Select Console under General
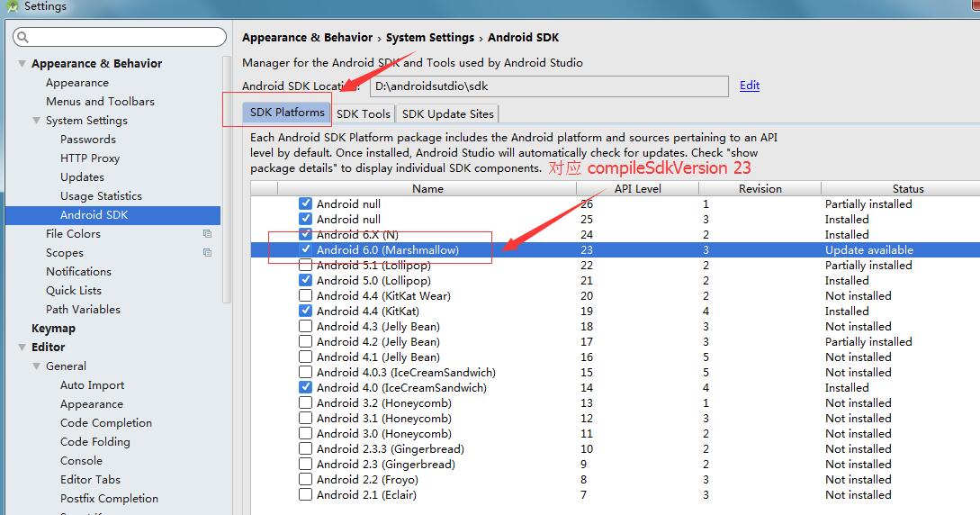 (81, 461)
